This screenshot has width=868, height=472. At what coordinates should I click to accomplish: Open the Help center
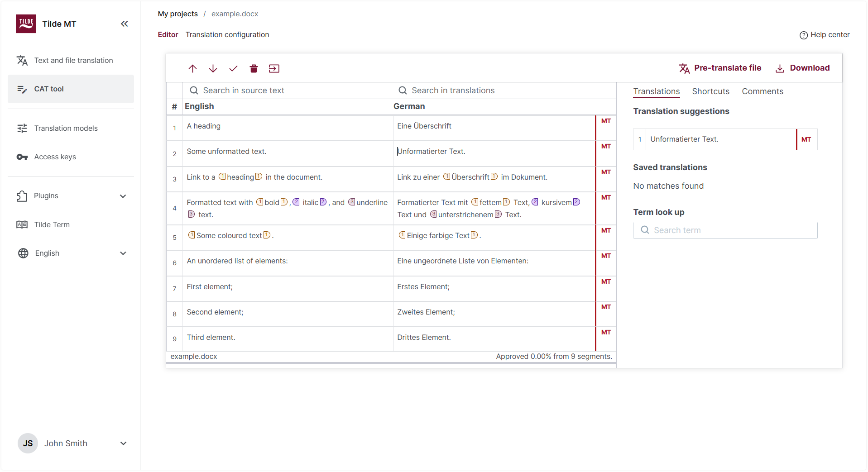824,34
